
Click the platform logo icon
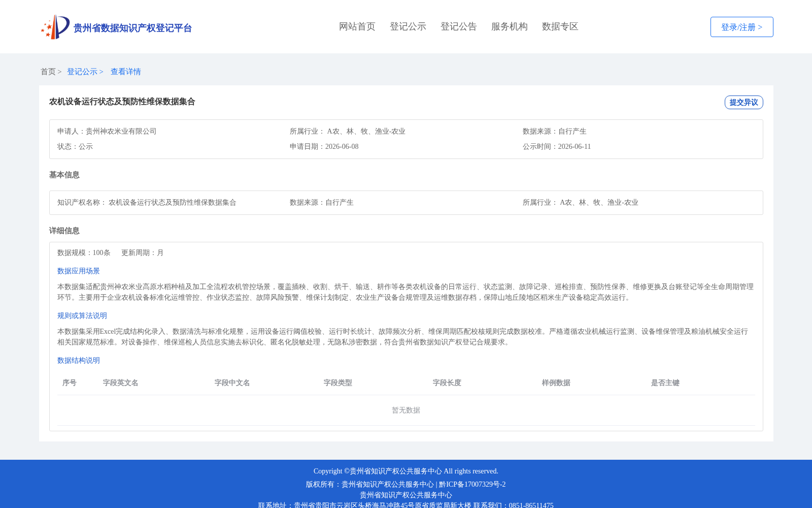click(x=55, y=27)
